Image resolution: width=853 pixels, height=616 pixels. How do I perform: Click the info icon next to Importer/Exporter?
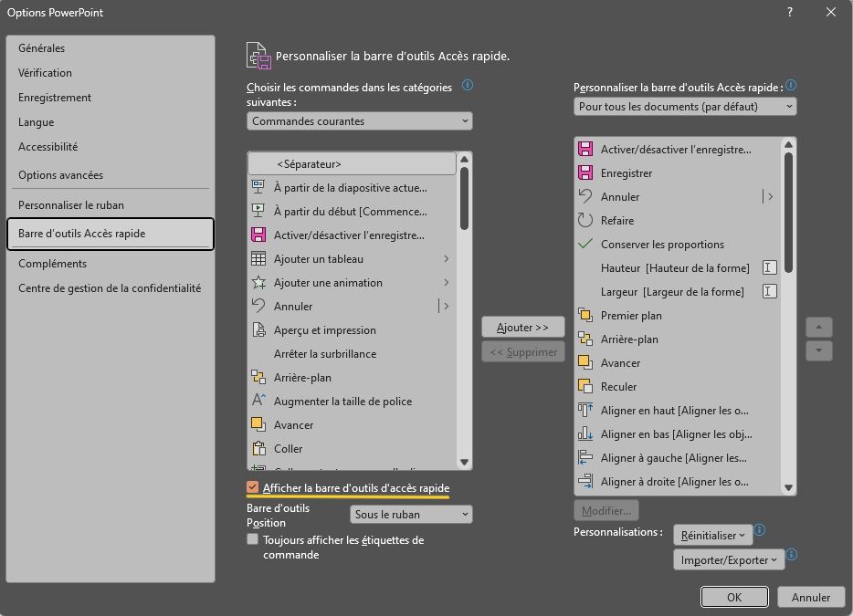[x=792, y=554]
